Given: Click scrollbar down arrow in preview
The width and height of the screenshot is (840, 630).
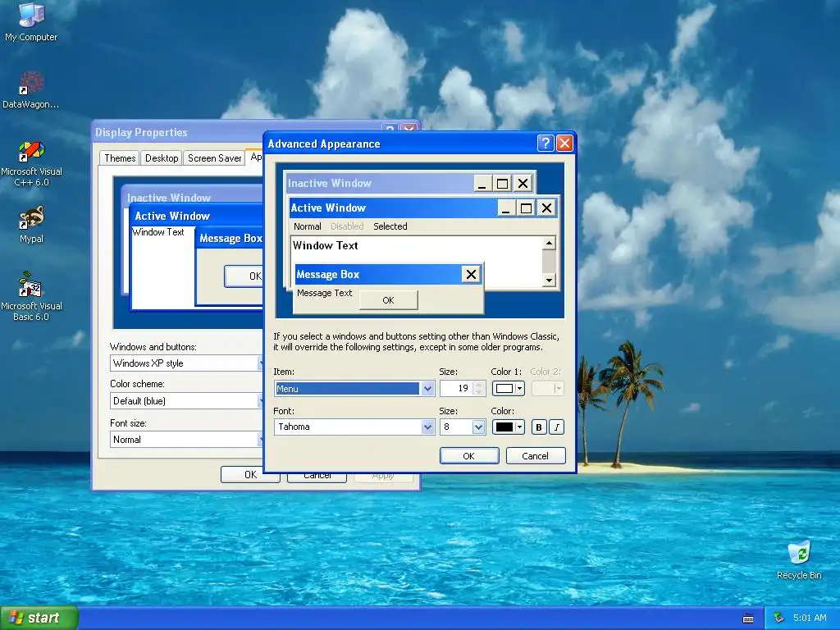Looking at the screenshot, I should tap(549, 280).
